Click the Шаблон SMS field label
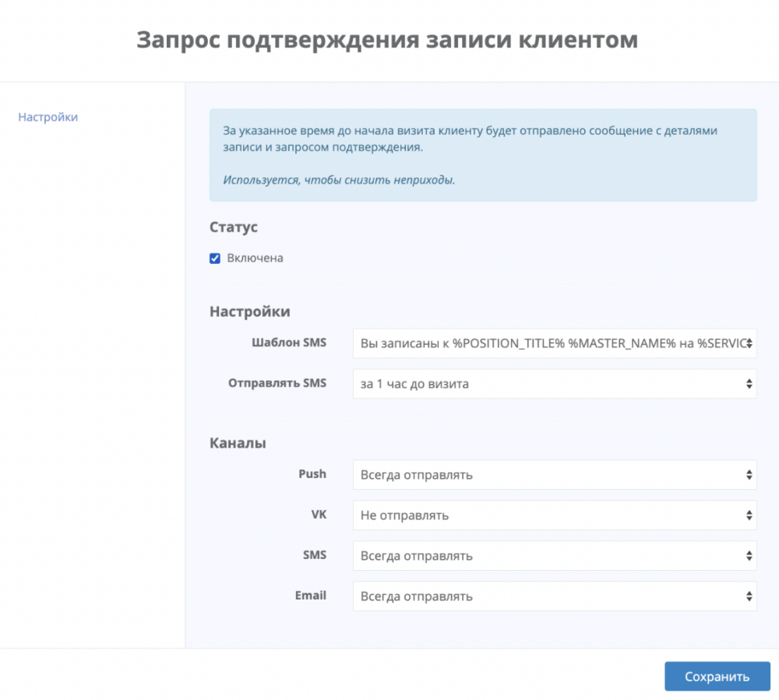The height and width of the screenshot is (700, 779). click(x=289, y=343)
